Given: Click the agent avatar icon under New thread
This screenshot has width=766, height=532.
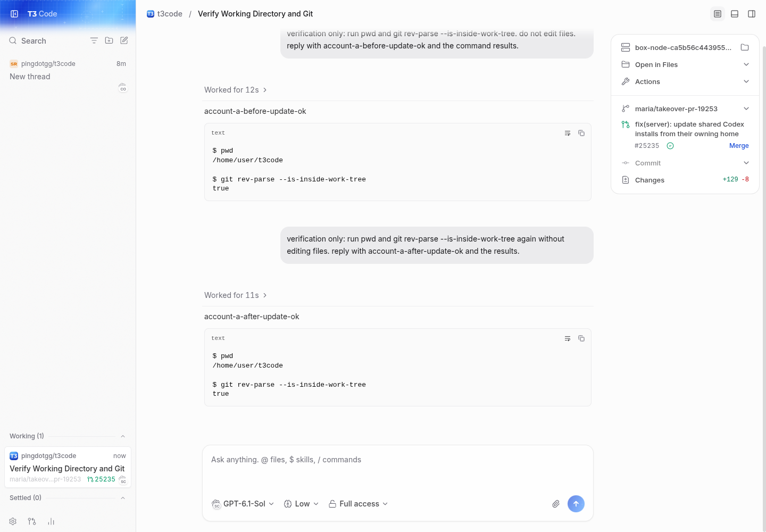Looking at the screenshot, I should (123, 88).
